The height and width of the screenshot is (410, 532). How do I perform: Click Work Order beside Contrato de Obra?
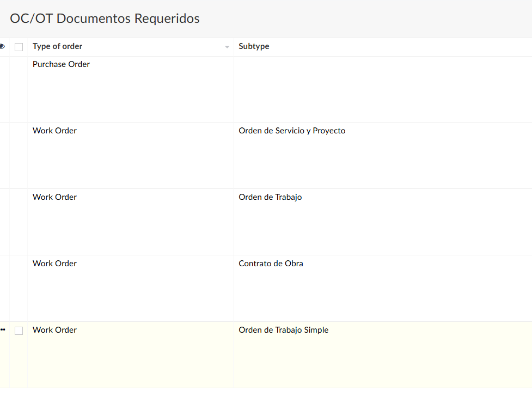[54, 264]
